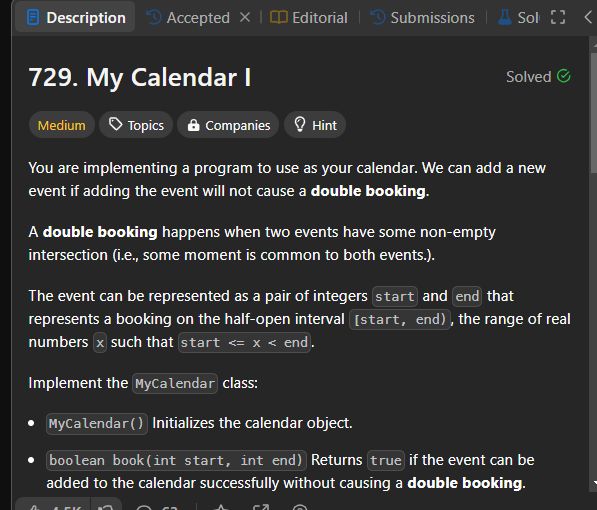Click the Description document icon
The height and width of the screenshot is (510, 597).
click(x=33, y=18)
